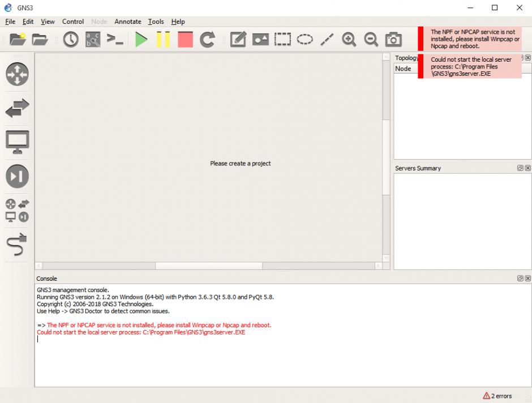The width and height of the screenshot is (532, 403).
Task: Float the Console panel
Action: (x=520, y=278)
